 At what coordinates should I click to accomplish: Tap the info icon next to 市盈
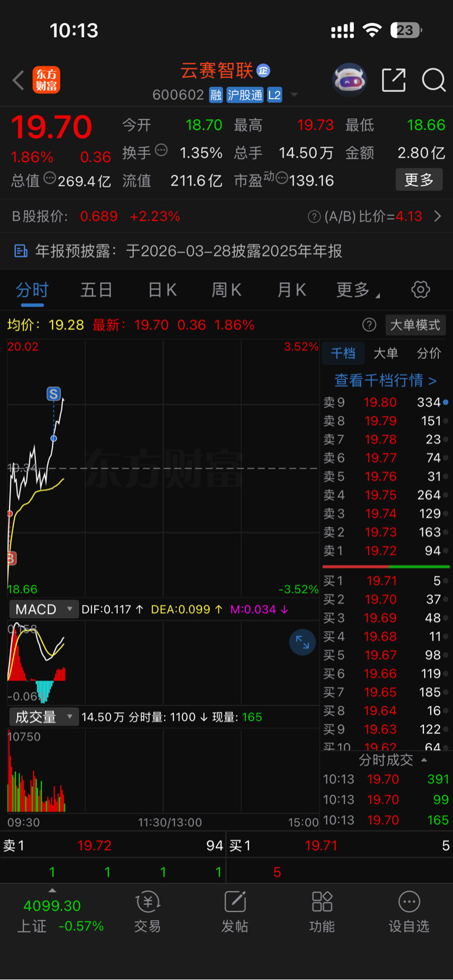tap(282, 178)
